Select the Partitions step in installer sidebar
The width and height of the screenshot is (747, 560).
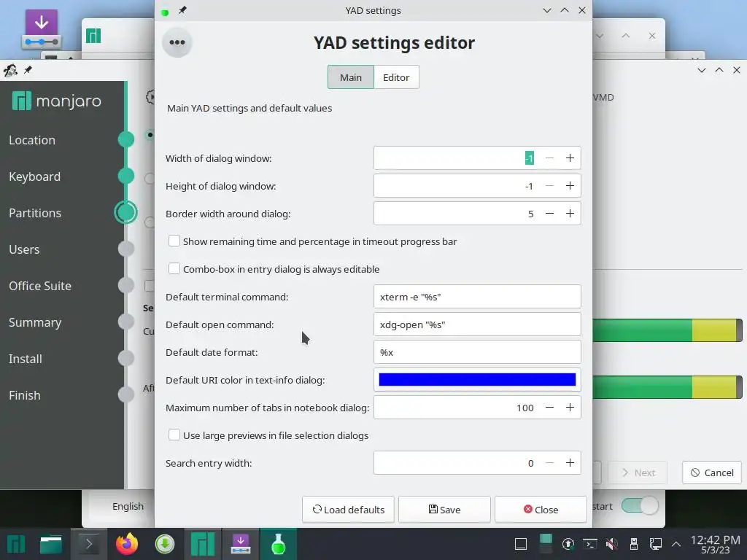(x=35, y=213)
